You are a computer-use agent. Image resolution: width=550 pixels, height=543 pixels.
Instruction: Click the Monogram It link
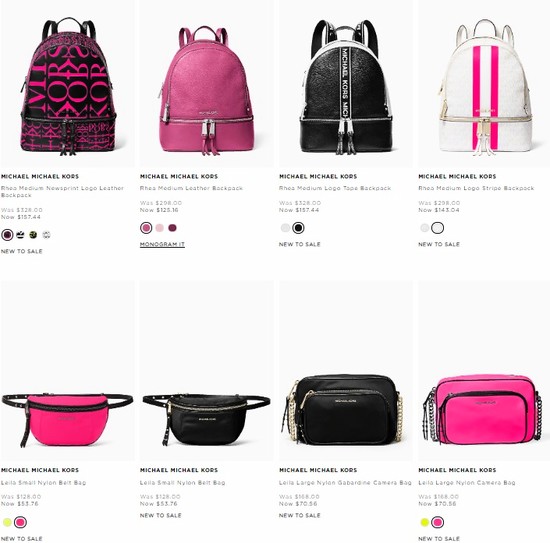(162, 244)
